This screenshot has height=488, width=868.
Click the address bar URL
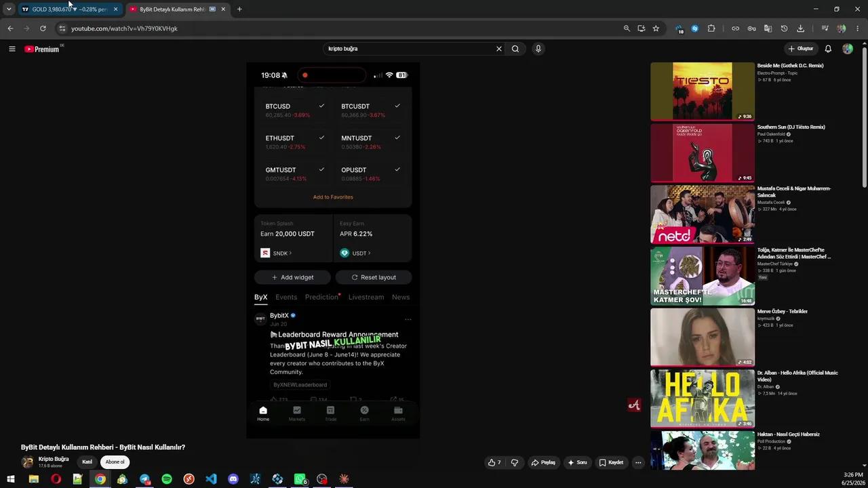point(124,28)
